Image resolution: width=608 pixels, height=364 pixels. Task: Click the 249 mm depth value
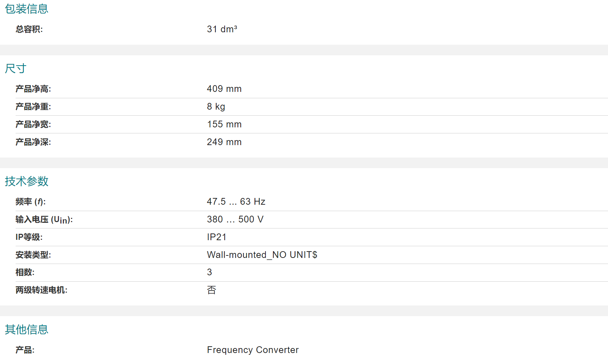point(224,142)
